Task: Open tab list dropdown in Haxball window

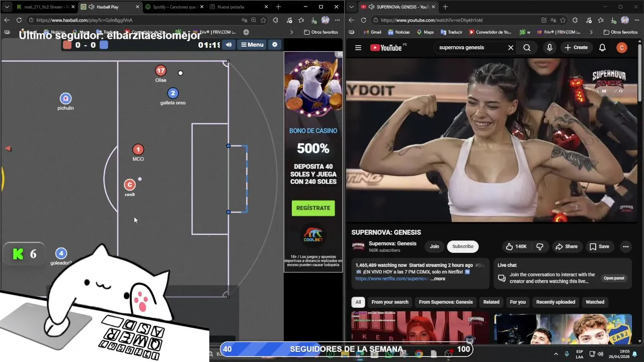Action: [7, 7]
